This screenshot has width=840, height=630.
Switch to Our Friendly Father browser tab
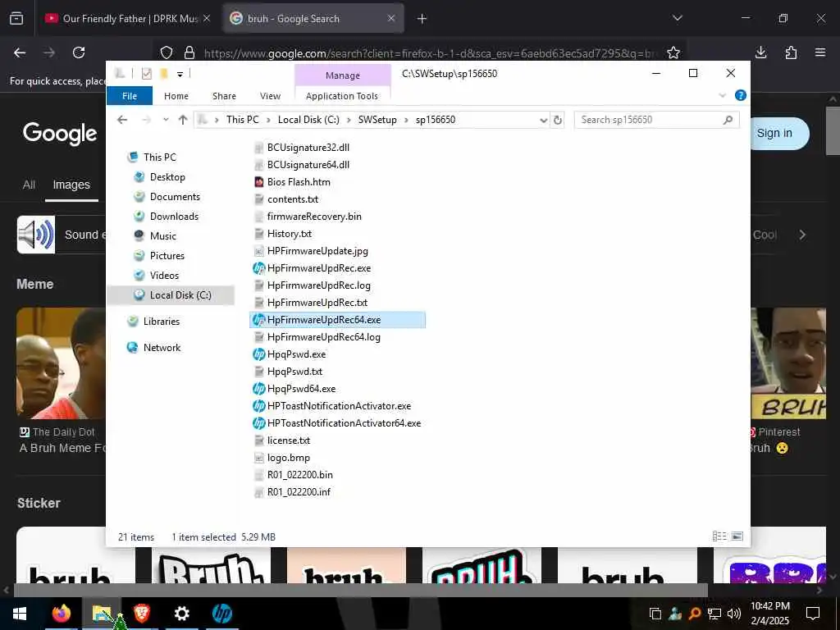click(x=129, y=19)
